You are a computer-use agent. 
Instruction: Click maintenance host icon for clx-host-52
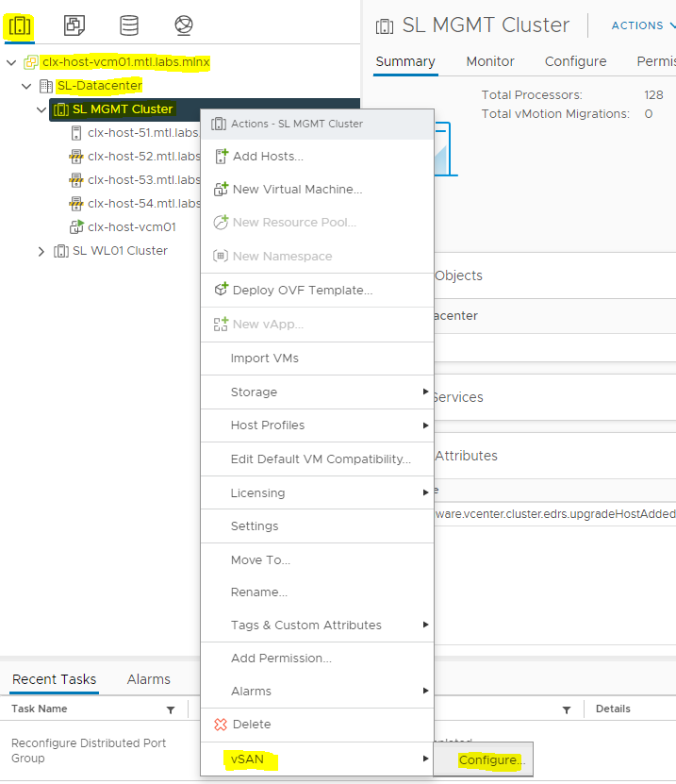coord(76,157)
